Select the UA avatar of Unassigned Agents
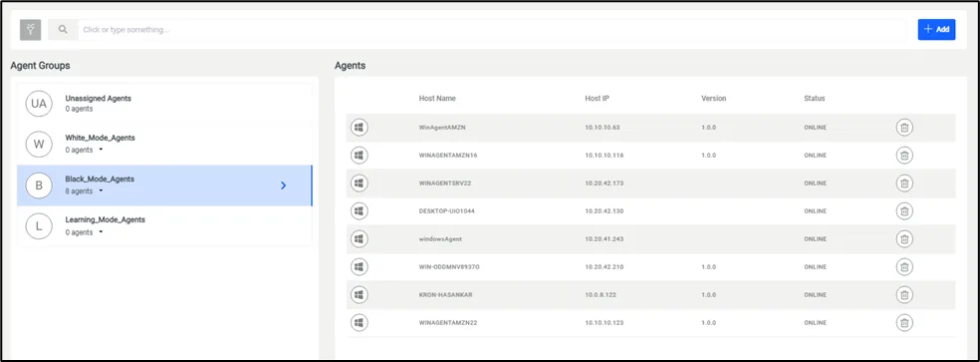980x362 pixels. (x=39, y=104)
